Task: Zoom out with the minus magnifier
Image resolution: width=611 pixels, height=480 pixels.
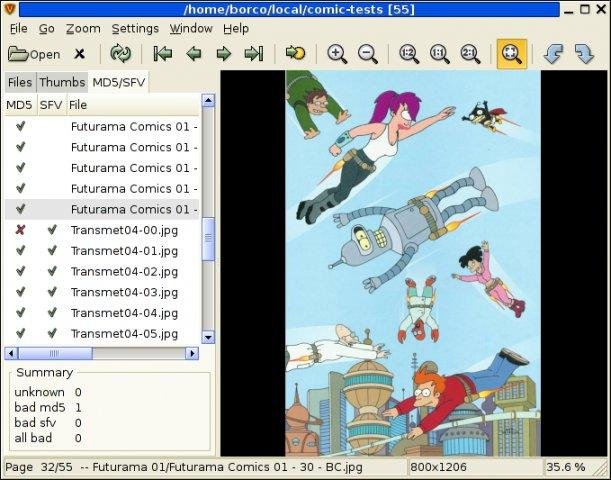Action: click(367, 54)
